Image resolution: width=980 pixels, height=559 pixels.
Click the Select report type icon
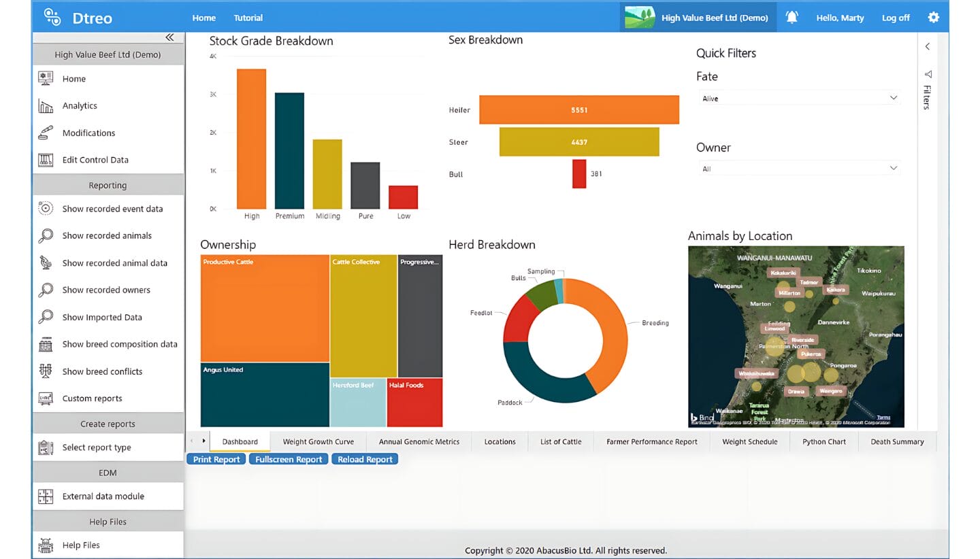(46, 447)
